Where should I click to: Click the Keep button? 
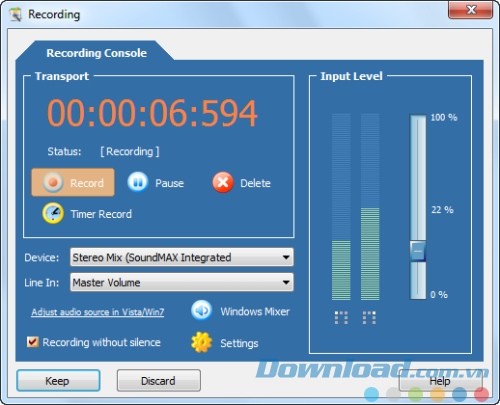point(58,380)
